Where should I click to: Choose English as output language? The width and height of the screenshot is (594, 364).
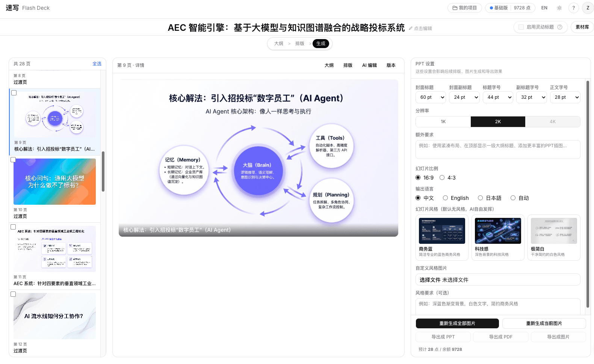click(x=445, y=198)
